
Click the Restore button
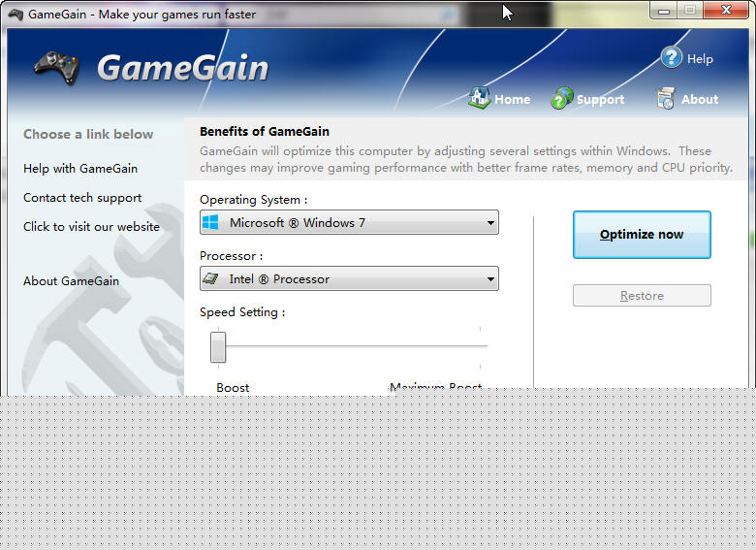coord(642,295)
